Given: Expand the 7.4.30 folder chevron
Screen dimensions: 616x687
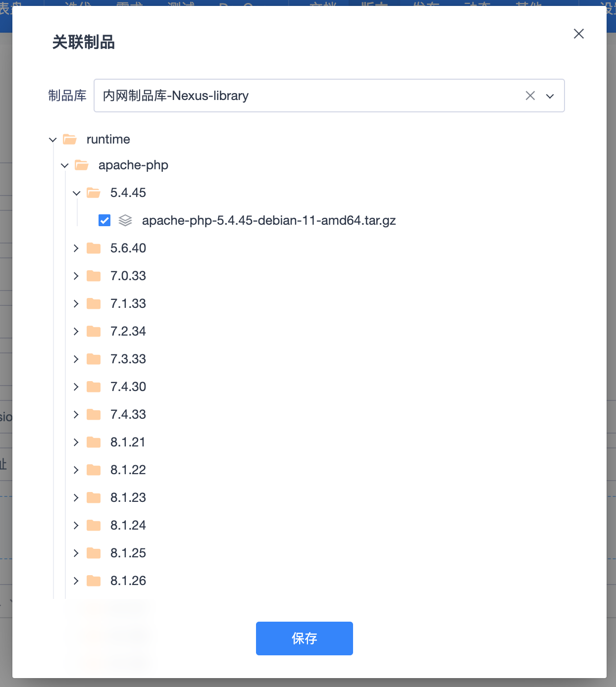Looking at the screenshot, I should [x=76, y=387].
